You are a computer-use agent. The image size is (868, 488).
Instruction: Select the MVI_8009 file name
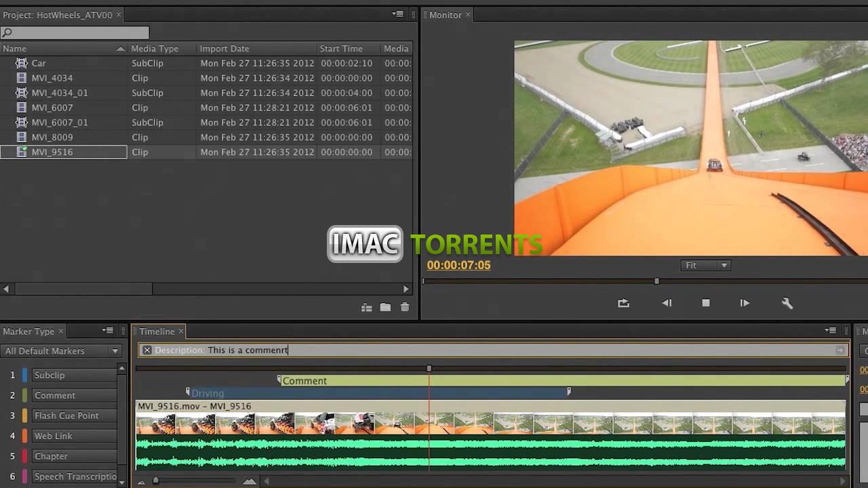pyautogui.click(x=52, y=137)
